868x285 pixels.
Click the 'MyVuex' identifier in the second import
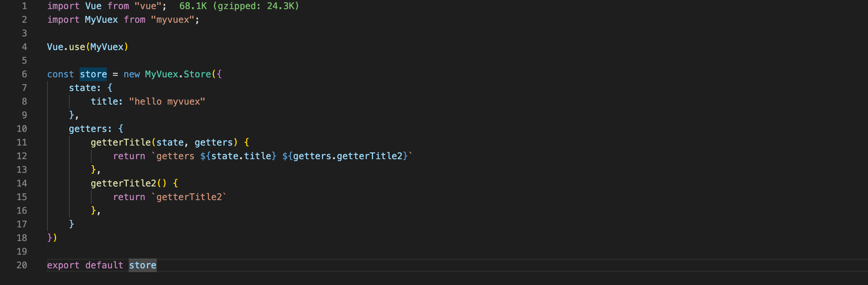coord(101,20)
